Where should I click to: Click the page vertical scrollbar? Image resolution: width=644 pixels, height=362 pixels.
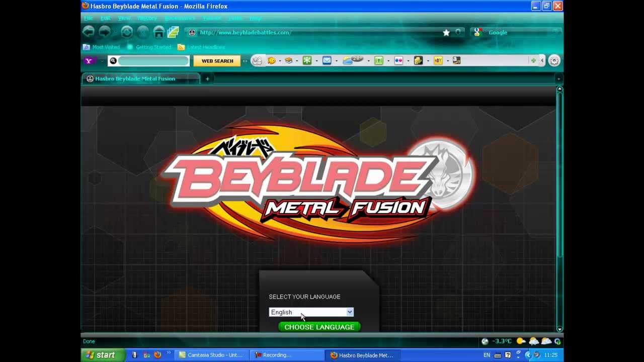point(559,209)
